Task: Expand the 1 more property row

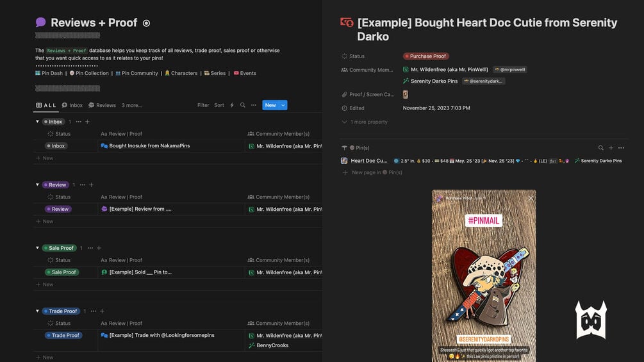Action: [365, 122]
